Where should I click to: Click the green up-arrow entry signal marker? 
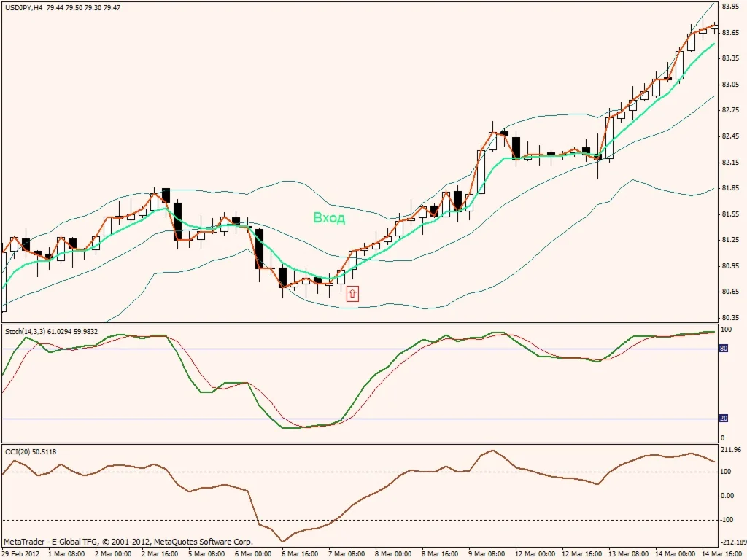click(352, 292)
